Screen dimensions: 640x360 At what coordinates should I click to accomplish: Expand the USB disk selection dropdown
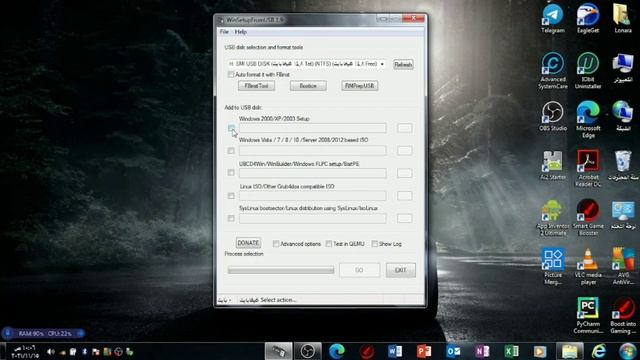(x=382, y=64)
